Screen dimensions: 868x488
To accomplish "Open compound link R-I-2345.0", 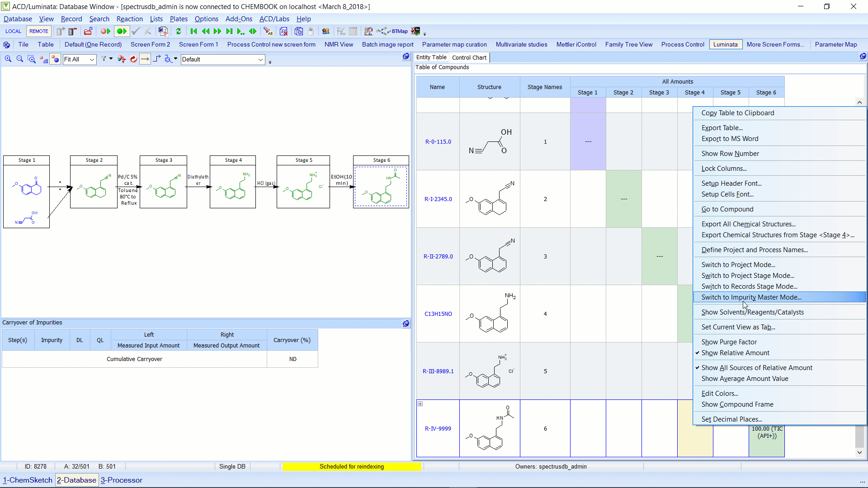I will tap(438, 199).
